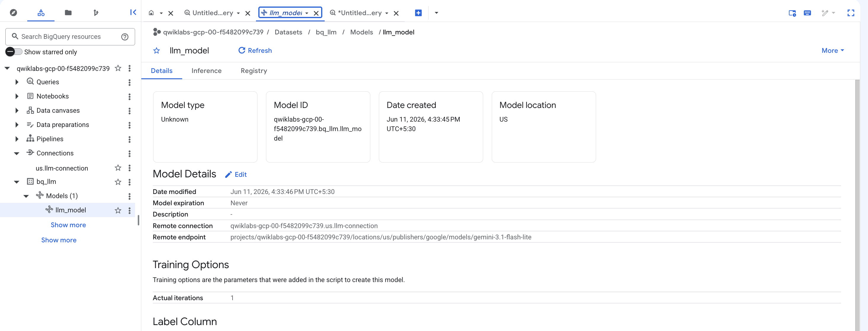868x331 pixels.
Task: Toggle full screen icon
Action: (x=851, y=13)
